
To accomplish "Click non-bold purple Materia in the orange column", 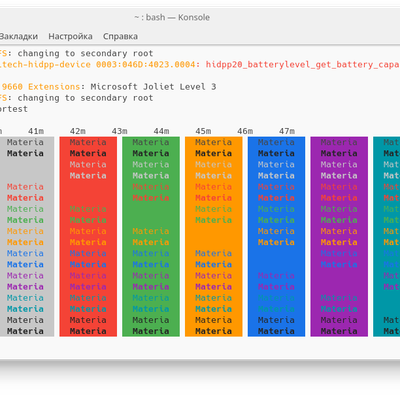I will 213,276.
